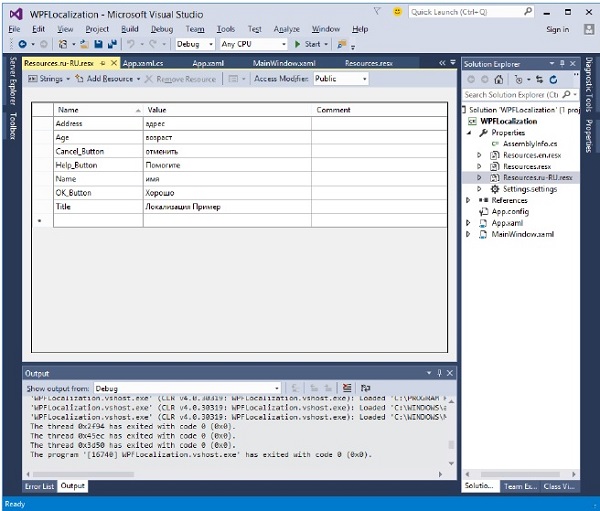Viewport: 600px width, 511px height.
Task: Click Add Resource button
Action: coord(108,79)
